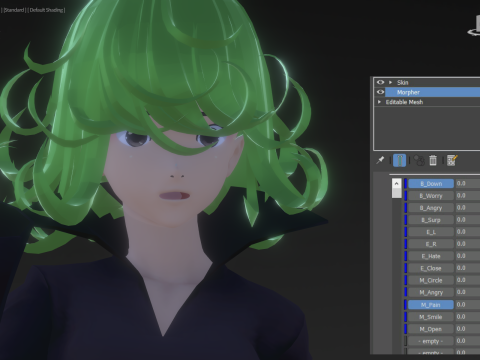Click the Pin Stack icon
Viewport: 480px width, 360px height.
click(380, 160)
